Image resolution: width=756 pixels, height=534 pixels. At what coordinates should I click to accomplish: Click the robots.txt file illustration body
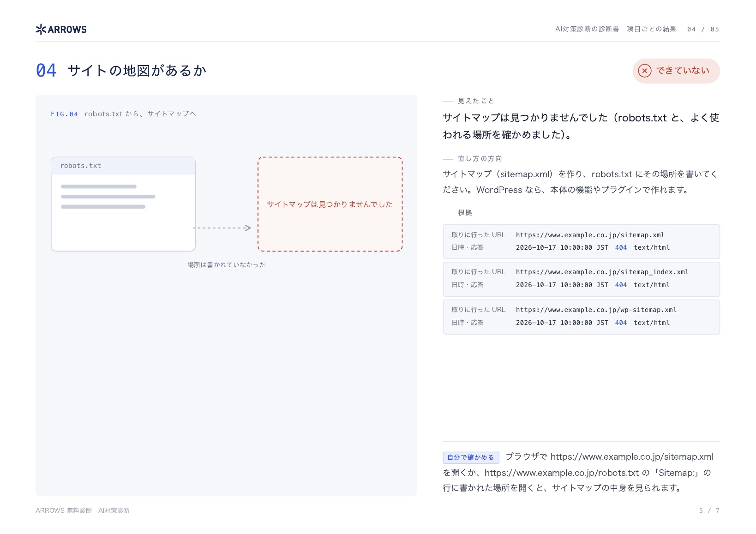[x=123, y=204]
